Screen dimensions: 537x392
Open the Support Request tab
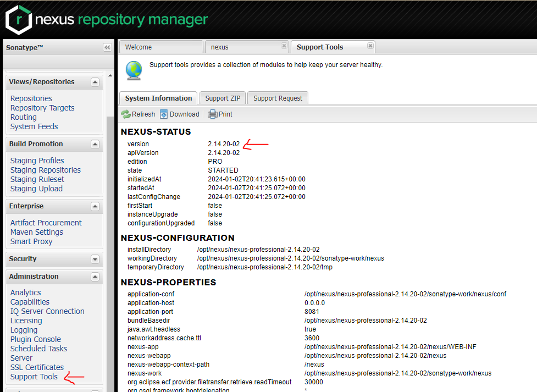tap(278, 98)
